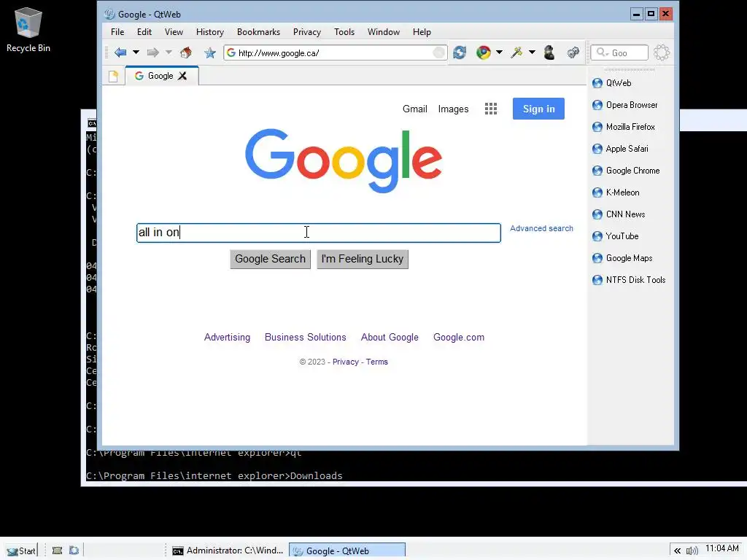This screenshot has height=560, width=747.
Task: Open the QtWeb sidebar bookmark
Action: coord(612,83)
